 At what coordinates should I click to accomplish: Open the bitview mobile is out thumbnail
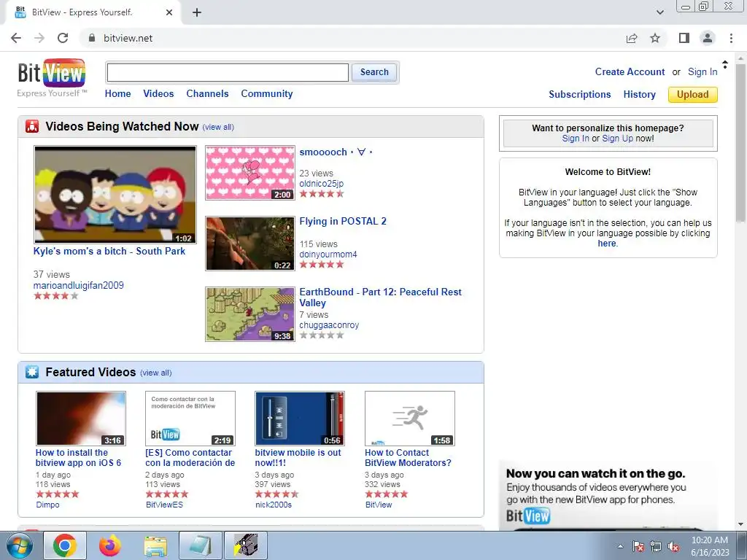coord(300,419)
